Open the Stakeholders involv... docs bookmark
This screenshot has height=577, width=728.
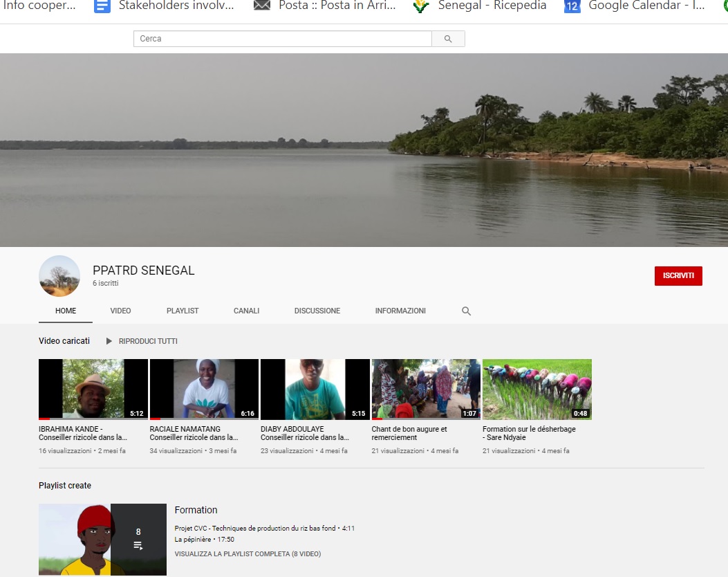tap(165, 6)
